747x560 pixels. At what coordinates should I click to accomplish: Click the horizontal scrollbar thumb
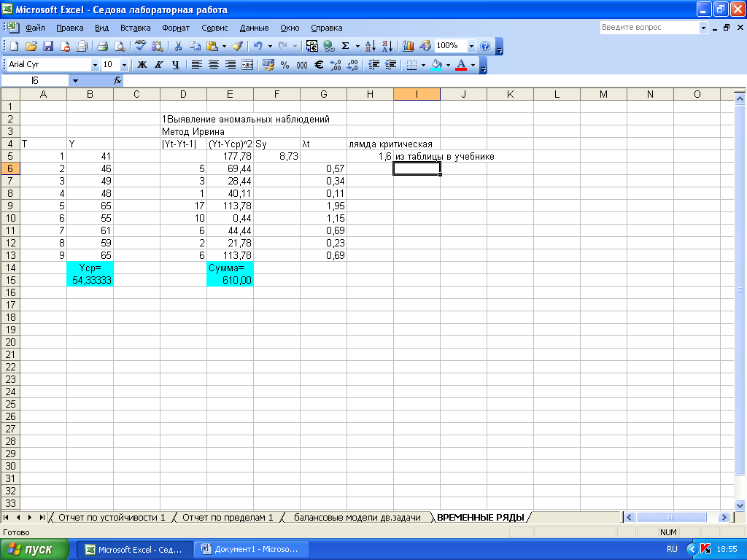671,517
